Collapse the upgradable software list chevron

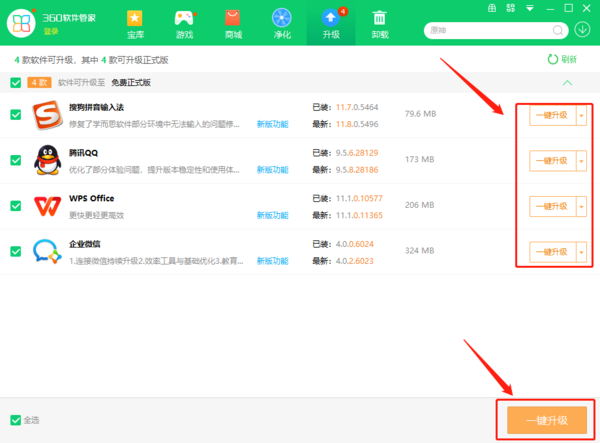click(568, 83)
